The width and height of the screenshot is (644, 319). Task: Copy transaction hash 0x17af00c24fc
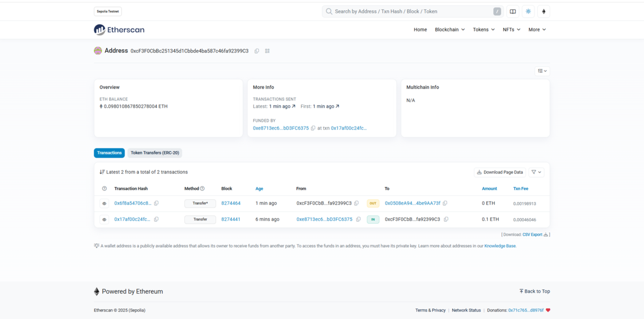pyautogui.click(x=156, y=219)
